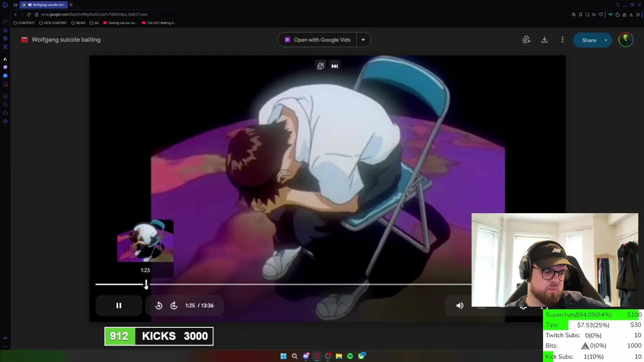This screenshot has height=362, width=644.
Task: Click the blue Share button
Action: [x=589, y=40]
